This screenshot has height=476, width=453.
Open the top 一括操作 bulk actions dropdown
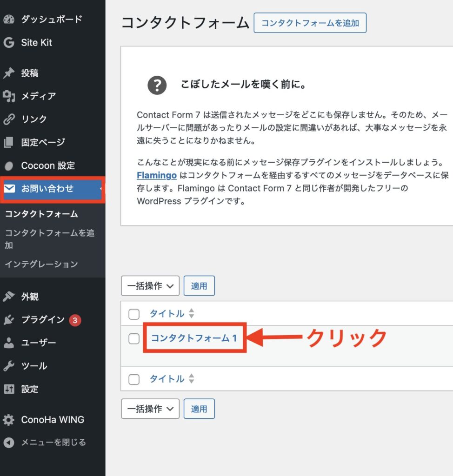coord(150,286)
